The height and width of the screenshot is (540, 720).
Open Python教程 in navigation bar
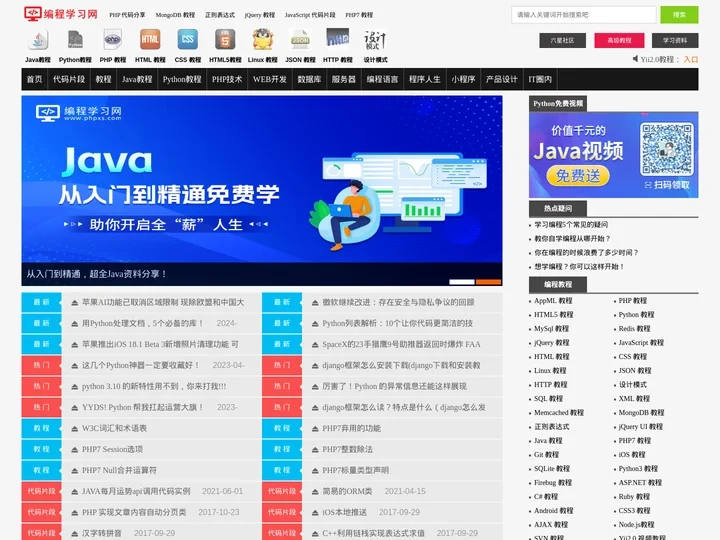click(x=182, y=79)
